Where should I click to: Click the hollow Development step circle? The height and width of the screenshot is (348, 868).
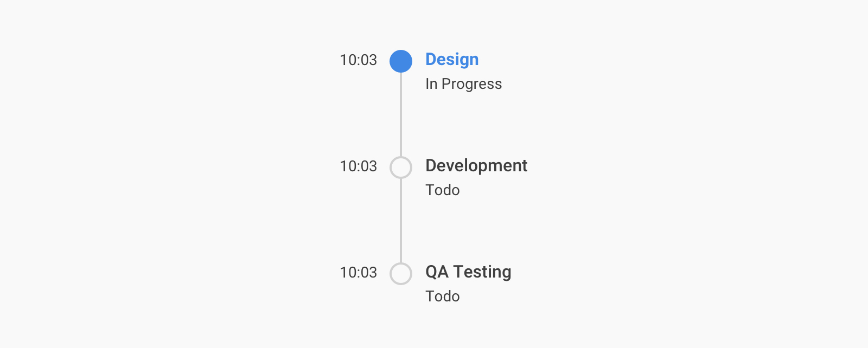point(401,167)
